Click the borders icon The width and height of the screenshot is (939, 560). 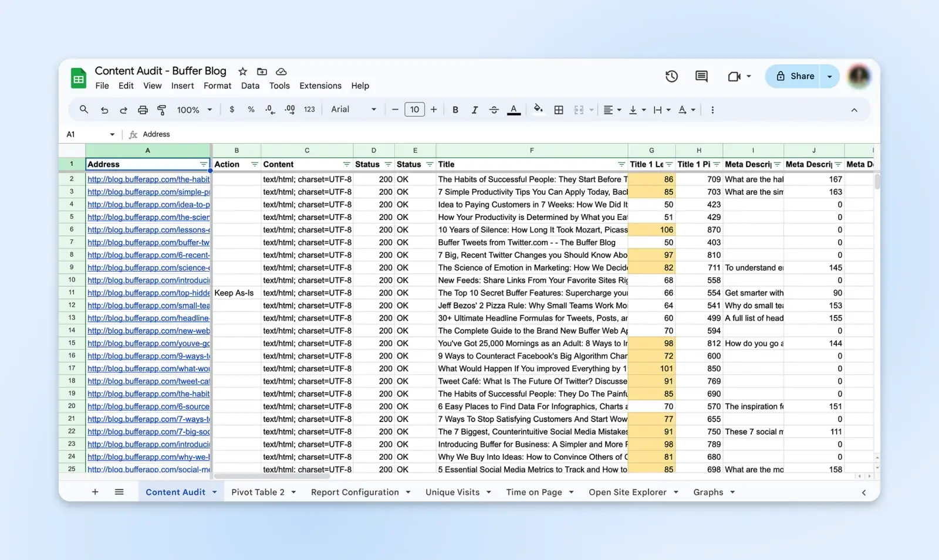coord(559,110)
